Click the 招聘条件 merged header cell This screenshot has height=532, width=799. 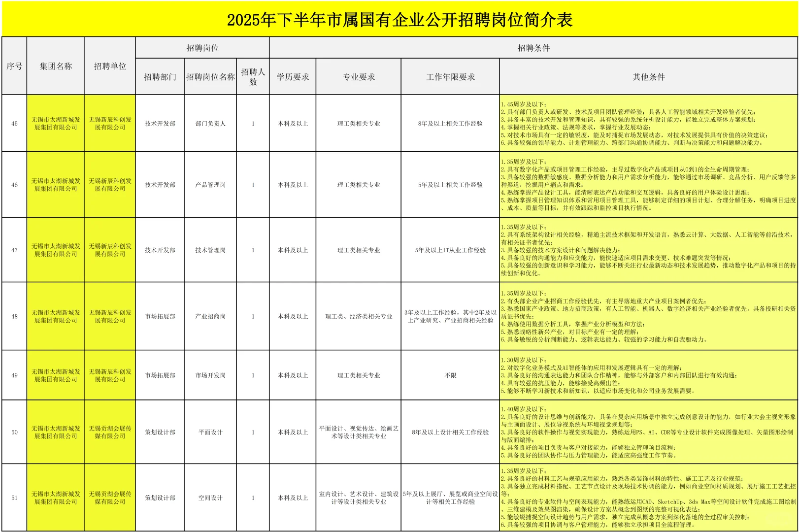(x=534, y=48)
